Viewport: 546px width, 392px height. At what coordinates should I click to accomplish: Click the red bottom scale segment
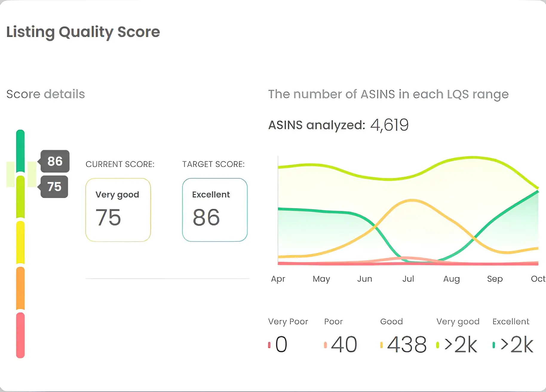[20, 335]
